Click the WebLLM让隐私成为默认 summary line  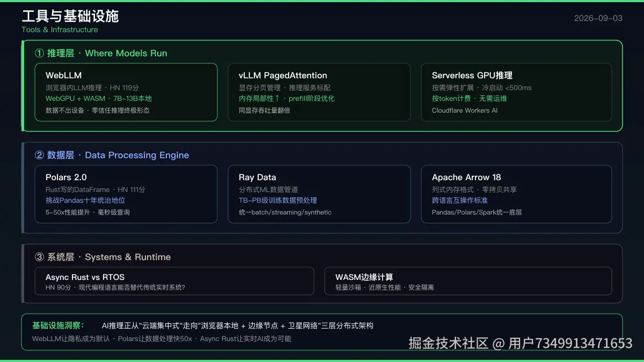[162, 339]
